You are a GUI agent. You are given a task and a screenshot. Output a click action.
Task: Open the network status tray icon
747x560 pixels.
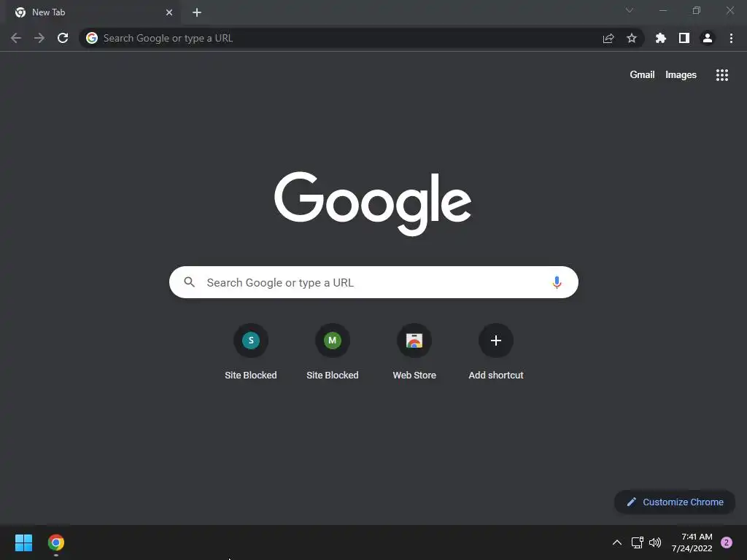pos(637,542)
